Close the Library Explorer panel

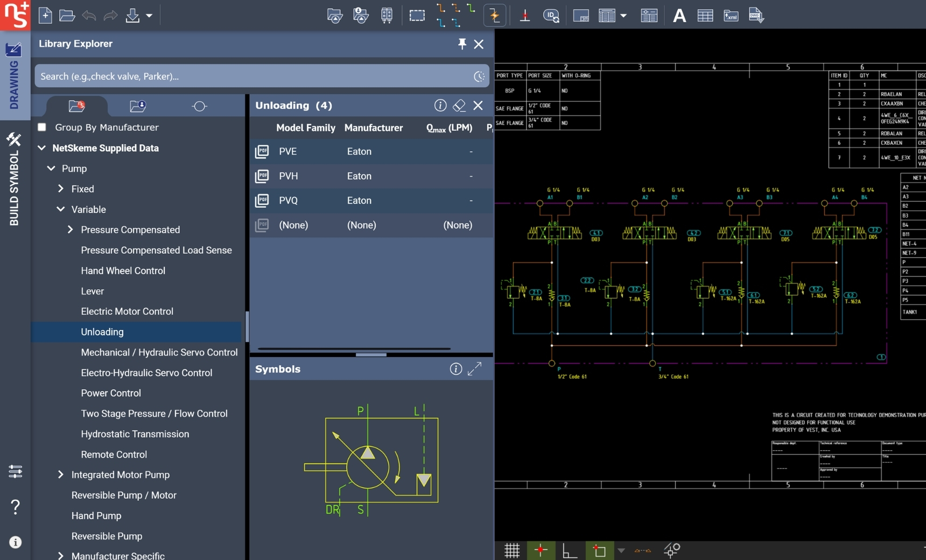click(479, 44)
